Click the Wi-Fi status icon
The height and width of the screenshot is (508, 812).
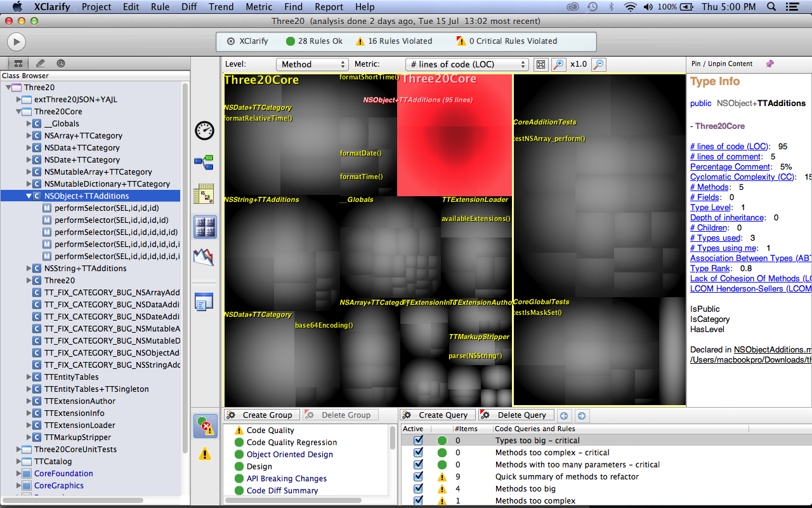click(x=630, y=7)
